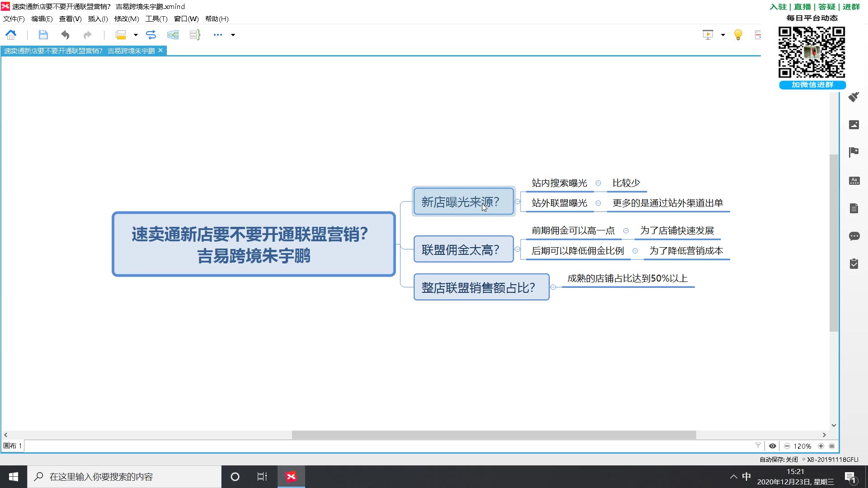Select the 联盟佣金太高? topic
The height and width of the screenshot is (488, 868).
click(x=464, y=249)
